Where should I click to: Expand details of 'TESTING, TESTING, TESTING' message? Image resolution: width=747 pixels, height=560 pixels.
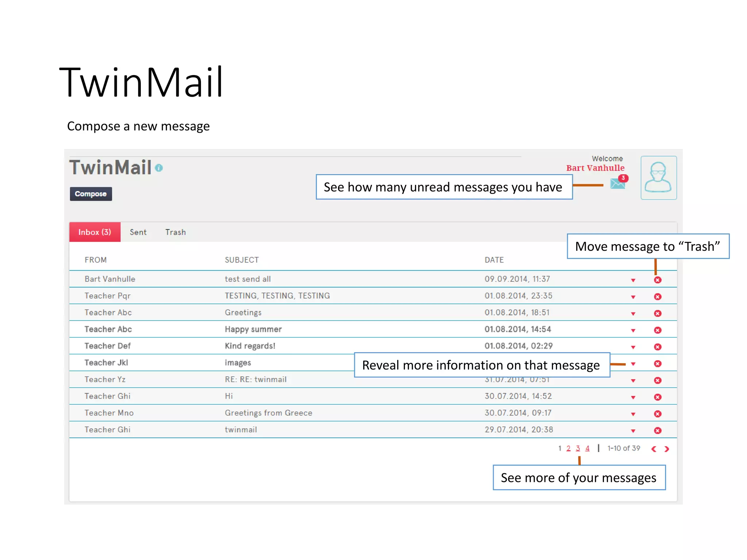click(x=633, y=297)
